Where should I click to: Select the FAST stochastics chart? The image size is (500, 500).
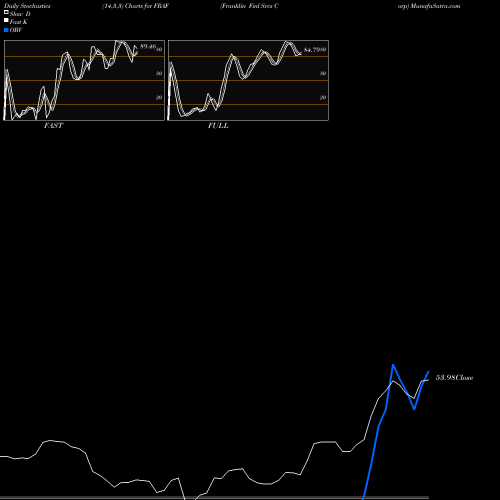pos(84,80)
